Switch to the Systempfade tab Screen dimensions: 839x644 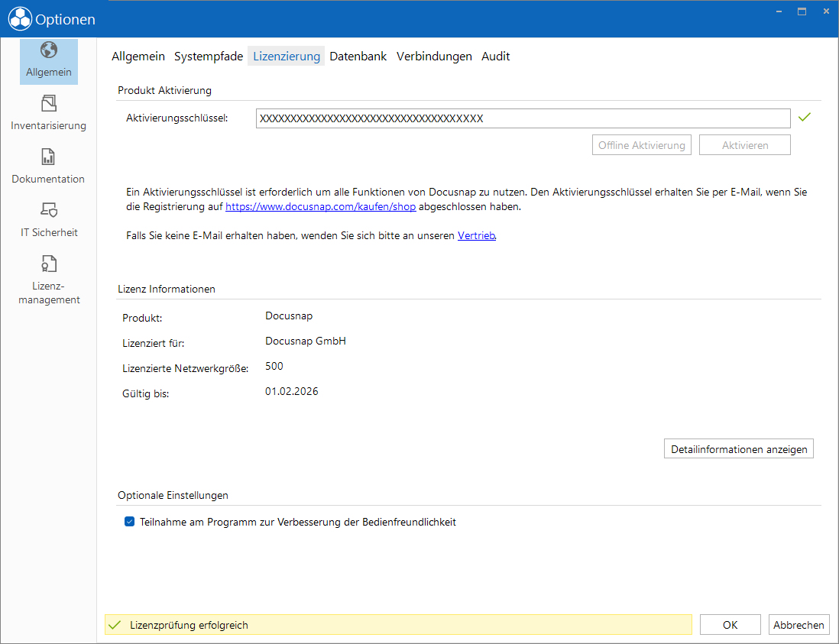(209, 57)
